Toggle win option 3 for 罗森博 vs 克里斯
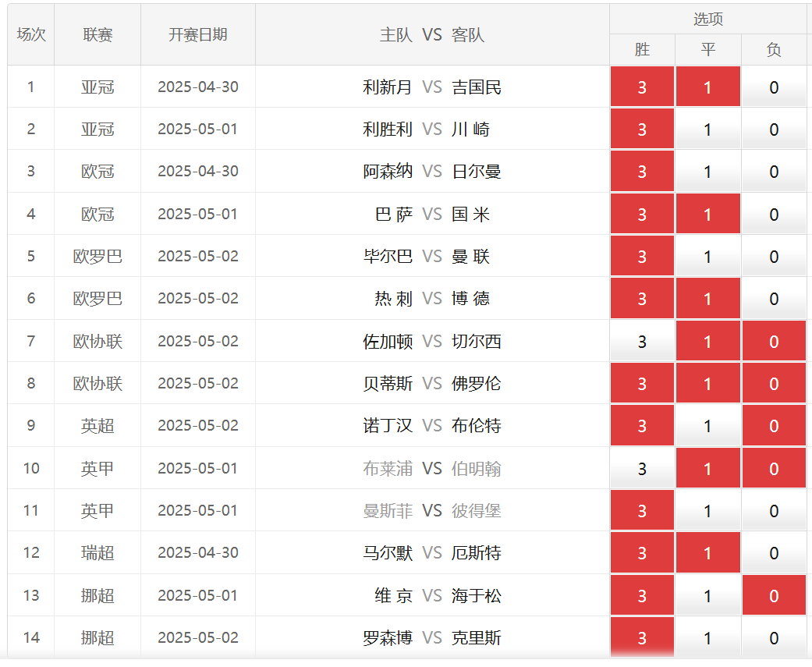The image size is (812, 667). (642, 637)
